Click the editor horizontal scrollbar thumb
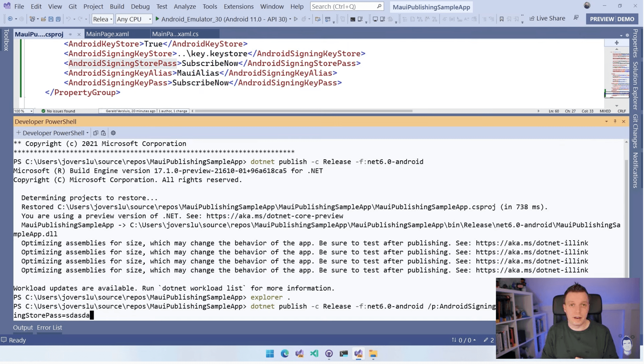 303,111
